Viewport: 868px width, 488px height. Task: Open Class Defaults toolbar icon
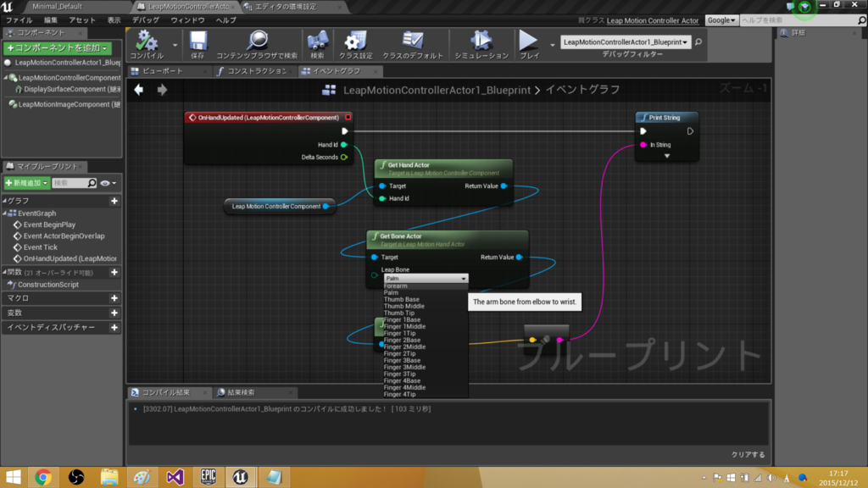click(x=413, y=41)
